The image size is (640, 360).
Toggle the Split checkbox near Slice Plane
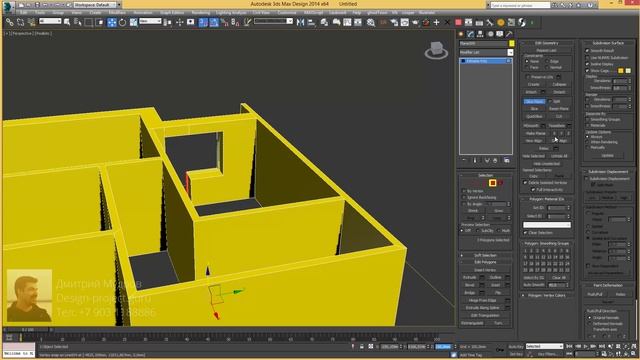(550, 101)
